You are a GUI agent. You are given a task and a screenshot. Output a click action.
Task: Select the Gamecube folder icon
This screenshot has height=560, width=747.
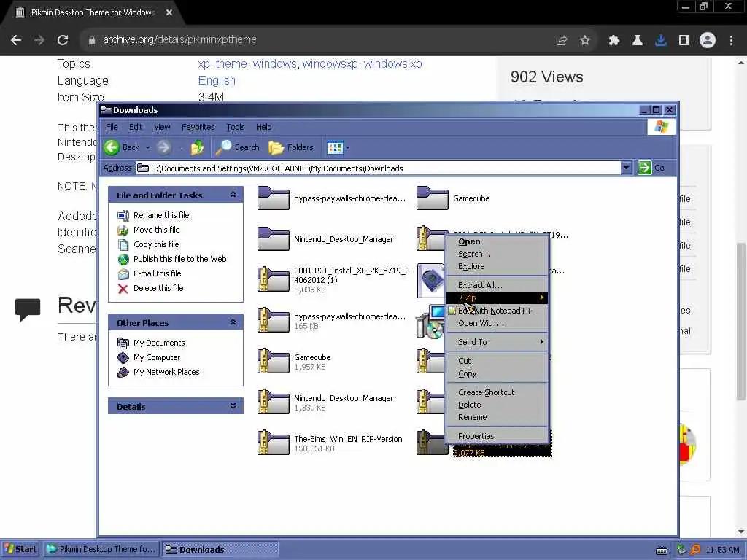(432, 198)
